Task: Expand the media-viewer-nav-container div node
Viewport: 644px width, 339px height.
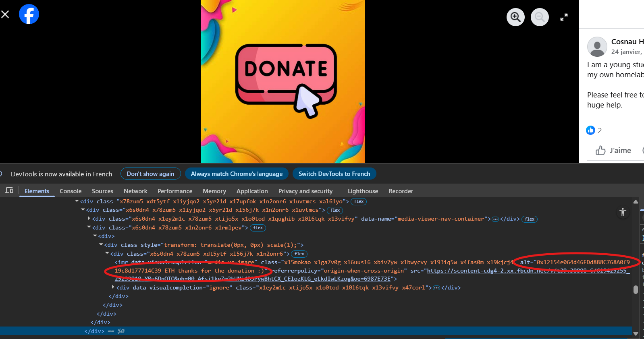Action: tap(89, 219)
